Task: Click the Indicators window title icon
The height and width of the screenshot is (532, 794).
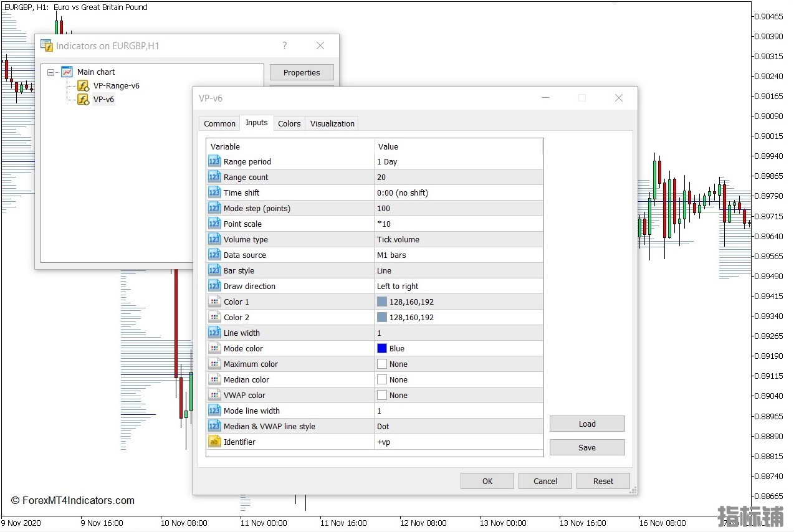Action: 47,45
